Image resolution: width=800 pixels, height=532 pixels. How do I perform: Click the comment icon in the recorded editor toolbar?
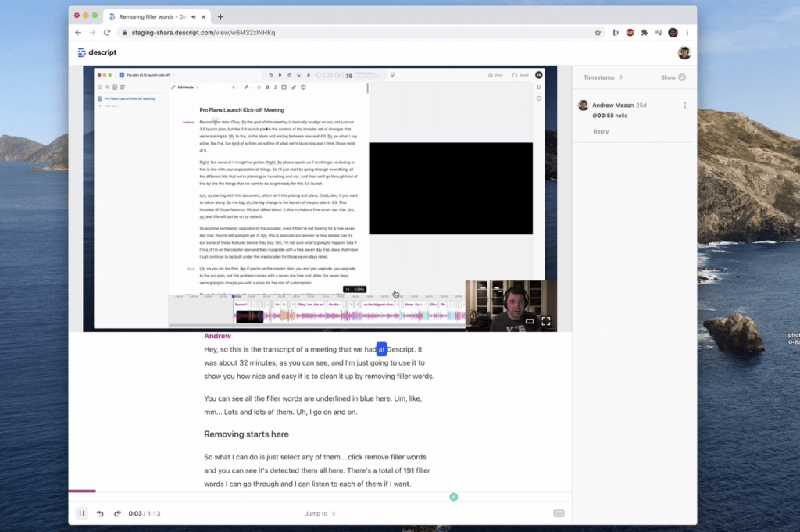pos(303,87)
